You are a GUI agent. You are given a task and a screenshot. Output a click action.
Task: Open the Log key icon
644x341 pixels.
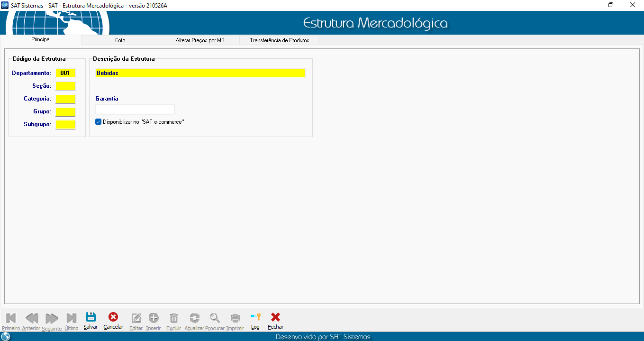pos(255,317)
